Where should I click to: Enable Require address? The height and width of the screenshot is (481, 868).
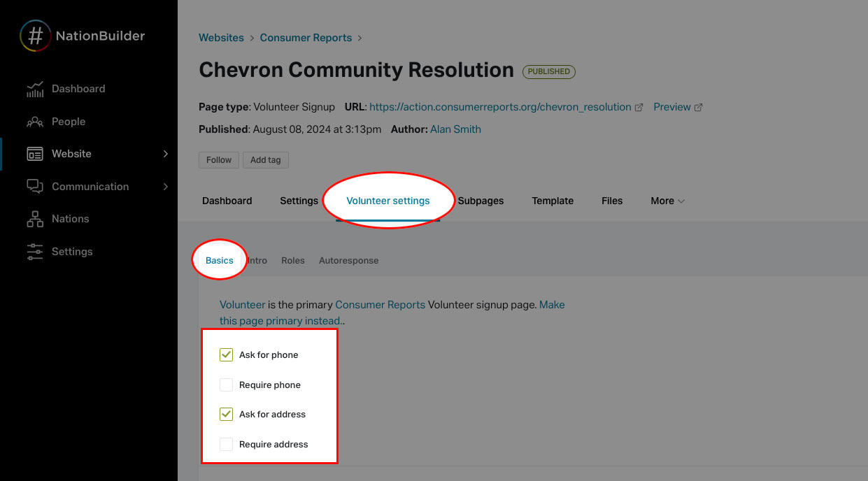point(226,444)
